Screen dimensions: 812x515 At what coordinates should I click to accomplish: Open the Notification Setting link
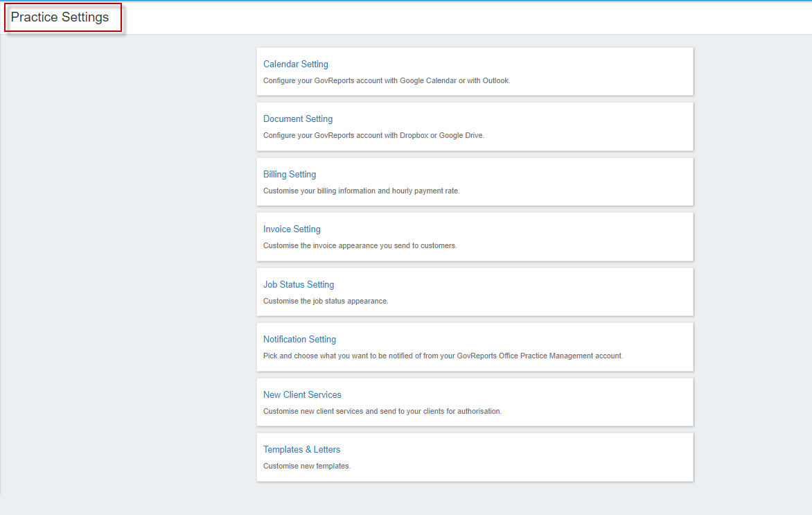click(299, 339)
